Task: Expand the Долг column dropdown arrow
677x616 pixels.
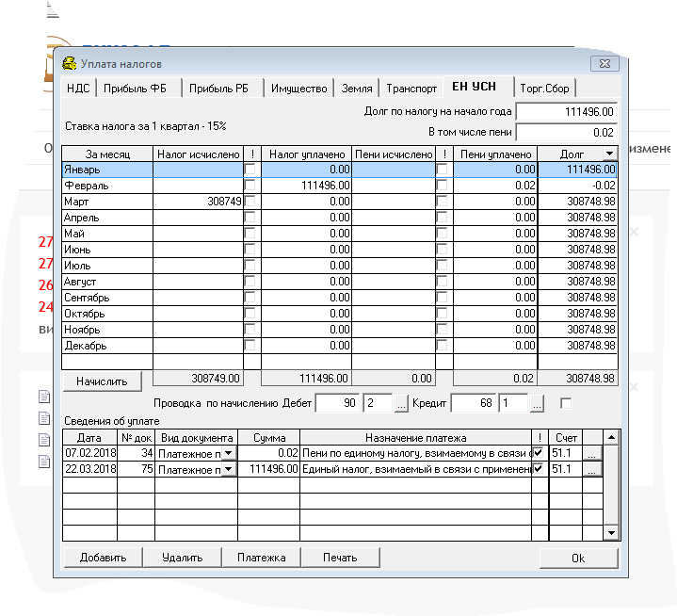Action: tap(609, 154)
